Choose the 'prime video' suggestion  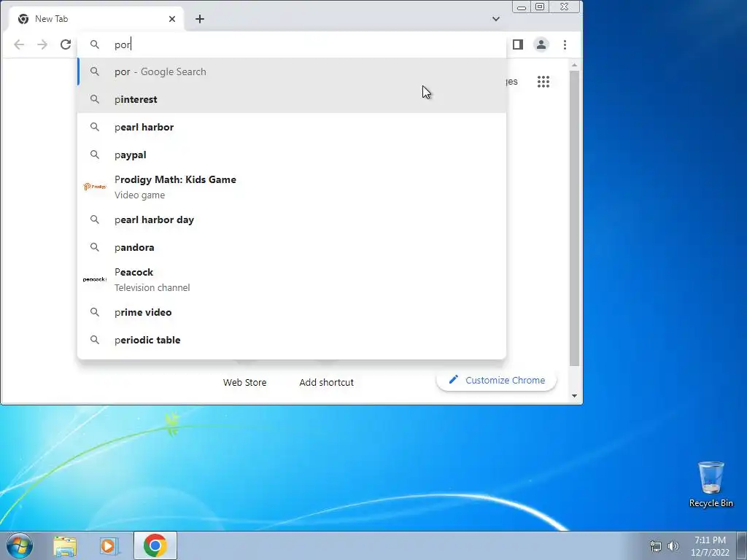(292, 312)
